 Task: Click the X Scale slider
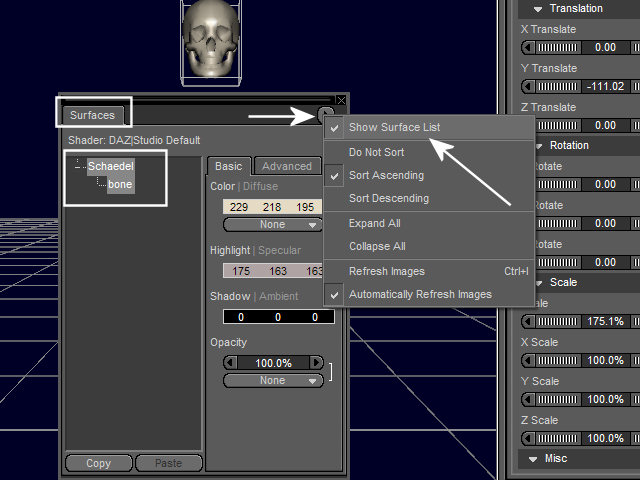[558, 361]
